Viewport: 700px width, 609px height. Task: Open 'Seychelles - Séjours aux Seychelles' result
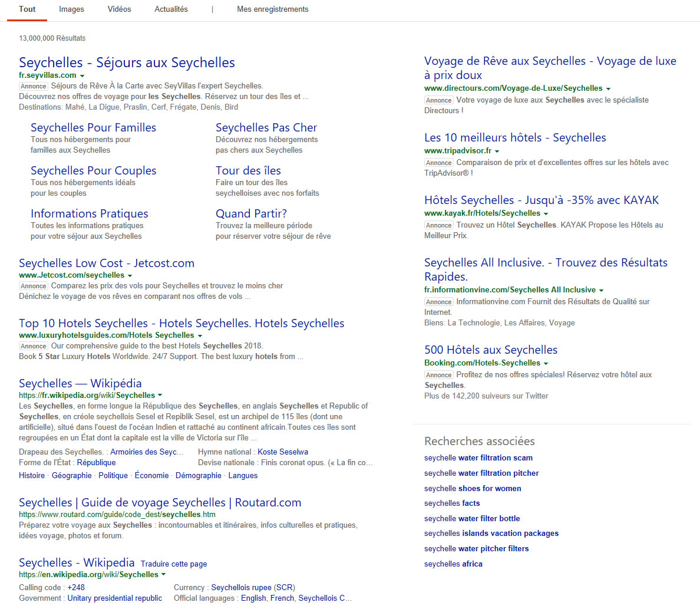tap(127, 62)
